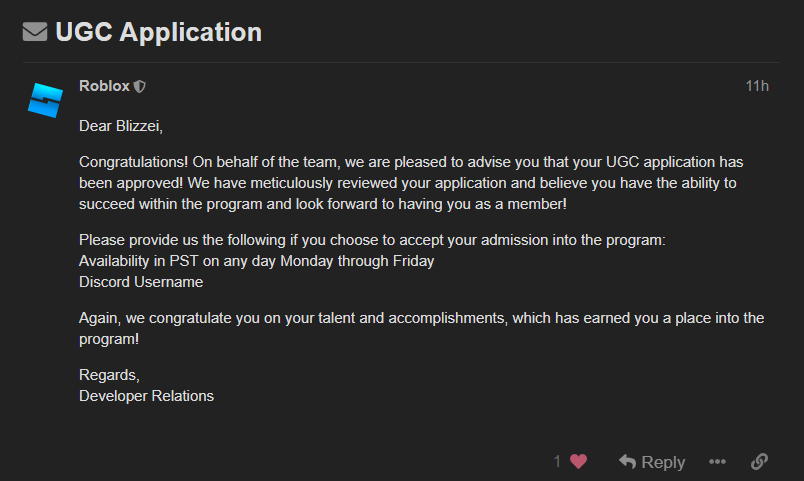The image size is (804, 481).
Task: Click the 'Discord Username' line
Action: (x=141, y=282)
